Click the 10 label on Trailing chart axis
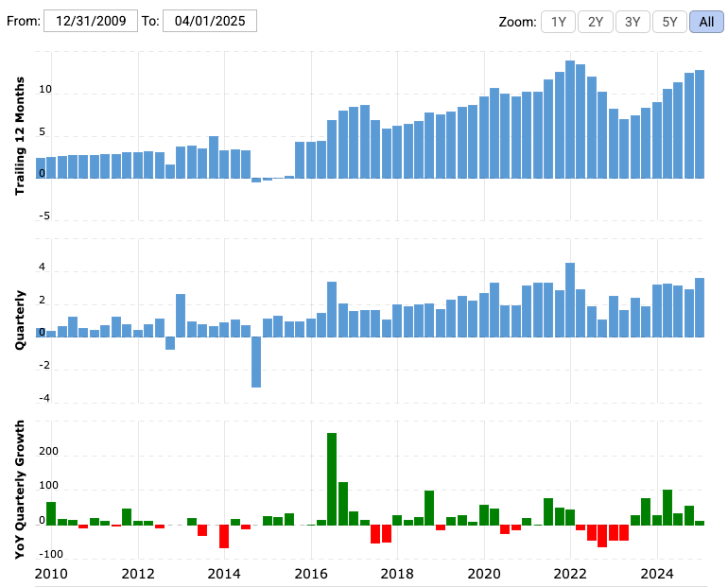728x587 pixels. 45,89
